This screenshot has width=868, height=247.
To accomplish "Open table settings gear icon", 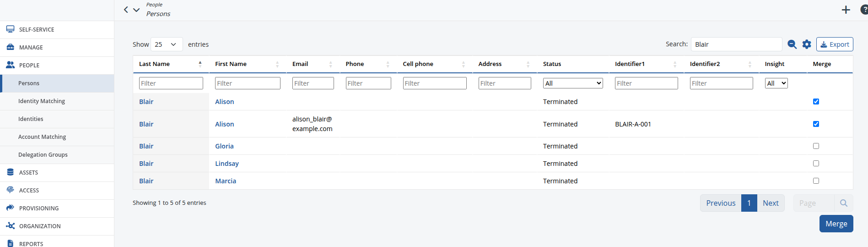I will [x=807, y=44].
